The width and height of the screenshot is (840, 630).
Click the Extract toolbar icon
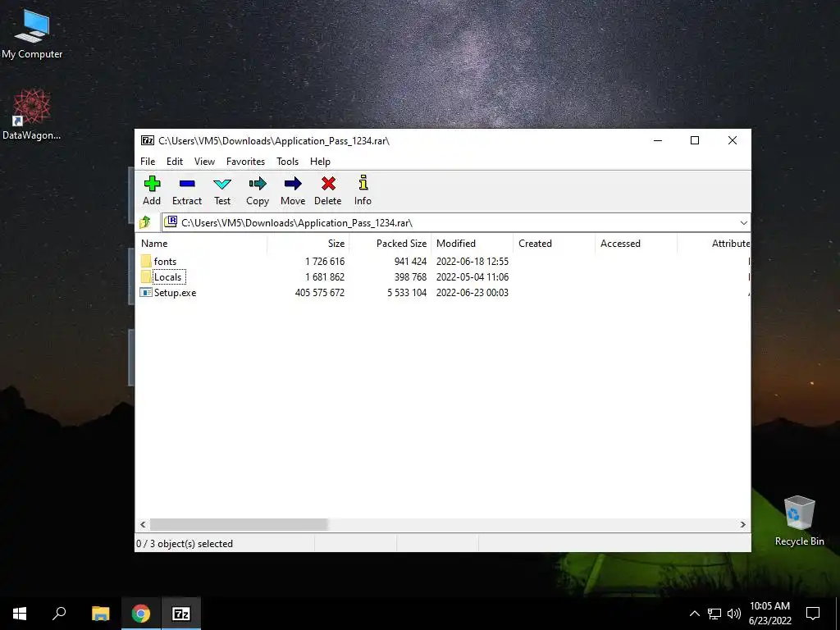click(x=187, y=184)
